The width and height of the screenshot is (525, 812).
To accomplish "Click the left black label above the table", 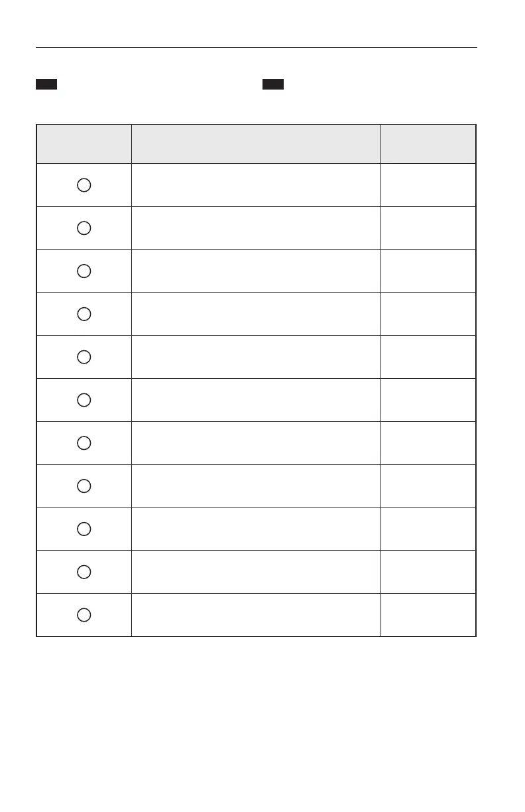I will 46,84.
